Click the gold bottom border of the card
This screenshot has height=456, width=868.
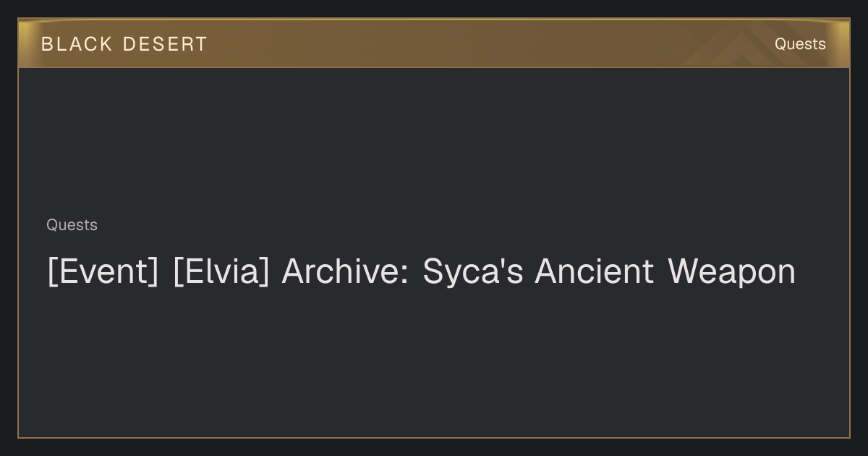[x=434, y=437]
